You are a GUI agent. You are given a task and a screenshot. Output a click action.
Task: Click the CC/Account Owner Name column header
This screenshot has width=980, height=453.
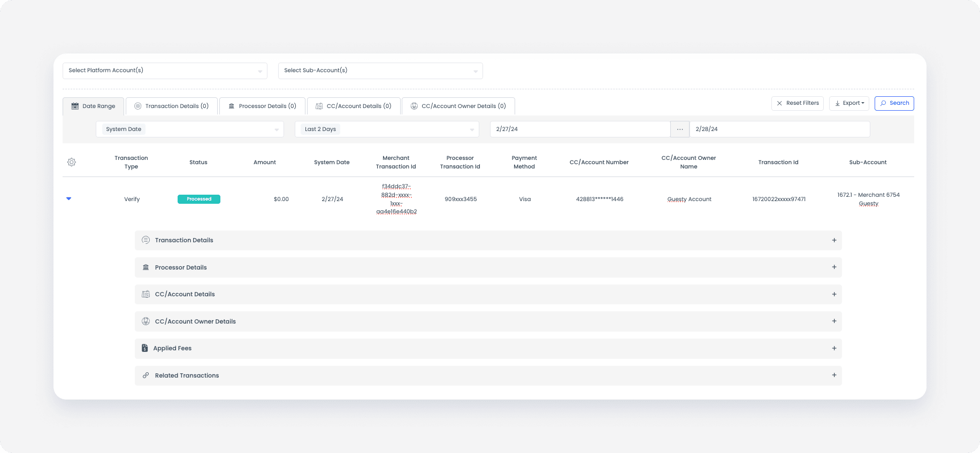tap(688, 162)
